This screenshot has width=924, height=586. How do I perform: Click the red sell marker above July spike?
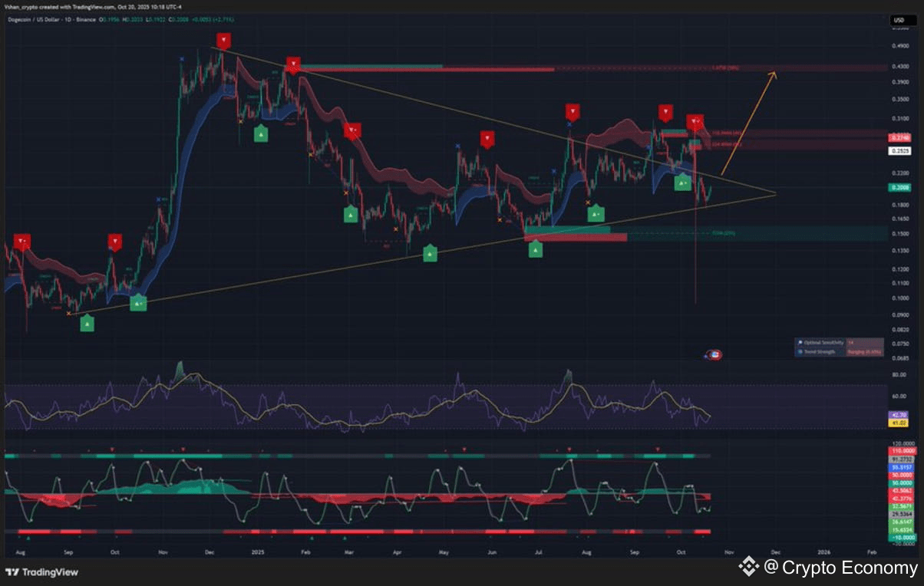572,112
